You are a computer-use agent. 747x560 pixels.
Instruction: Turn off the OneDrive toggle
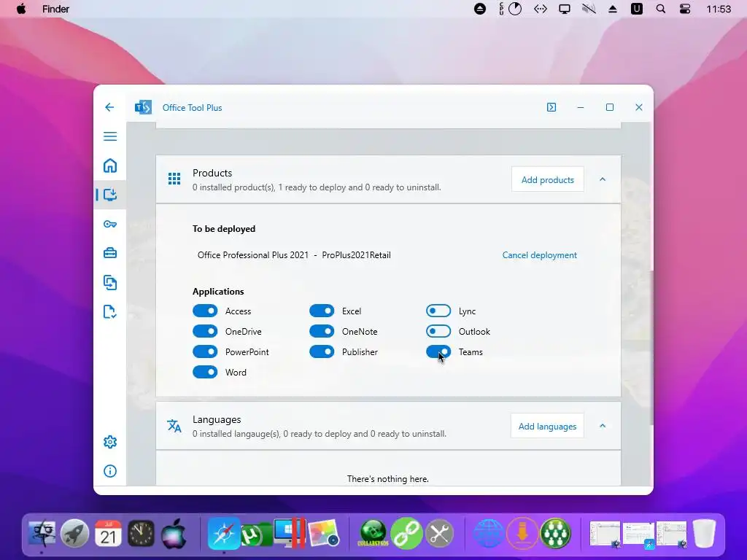[x=205, y=332]
